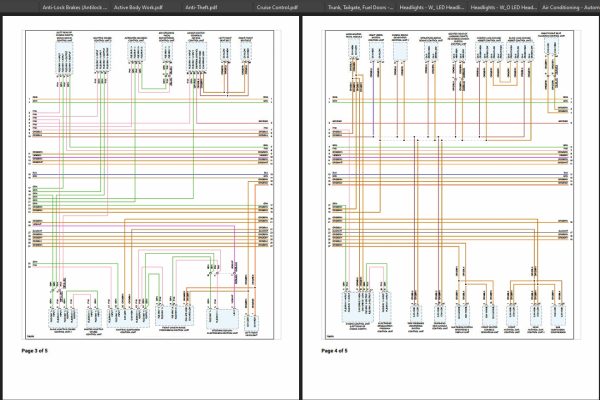Screen dimensions: 600x400
Task: Click the small diagram code in page 3's corner
Action: 30,337
